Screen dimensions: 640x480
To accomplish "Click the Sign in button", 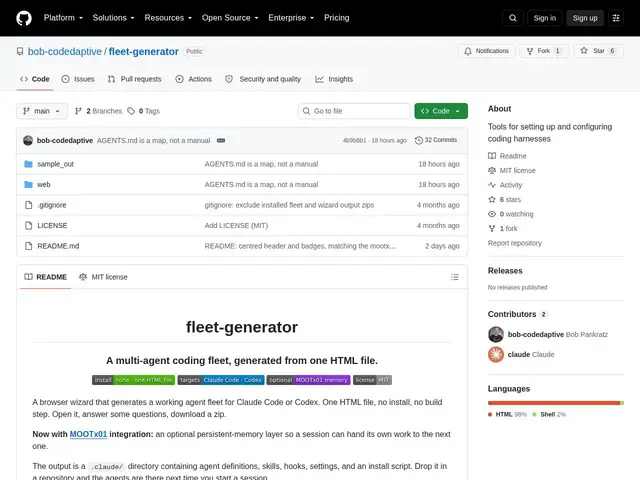I will (x=544, y=18).
